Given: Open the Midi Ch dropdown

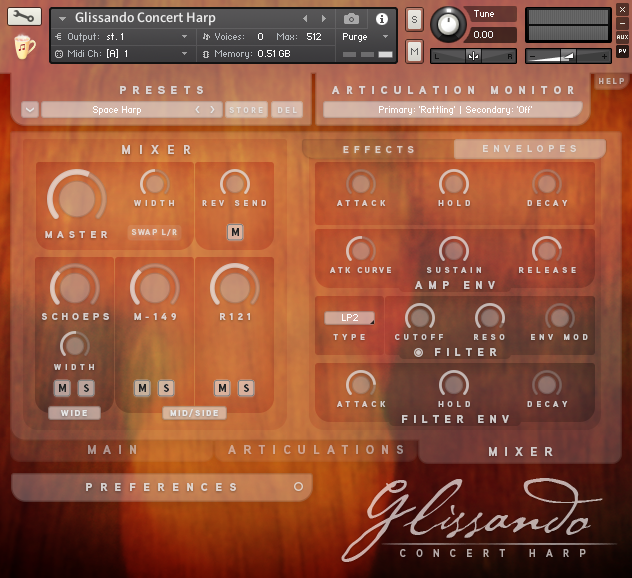Looking at the screenshot, I should tap(184, 54).
